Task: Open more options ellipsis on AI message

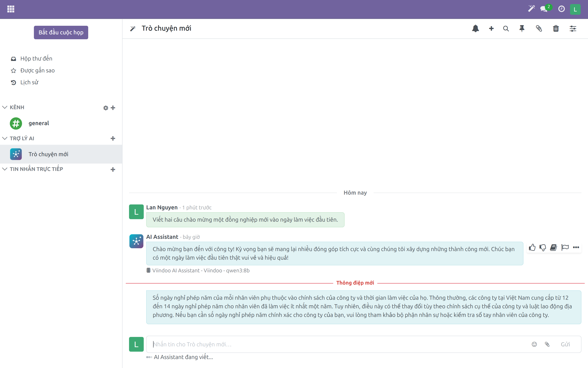Action: pos(576,247)
